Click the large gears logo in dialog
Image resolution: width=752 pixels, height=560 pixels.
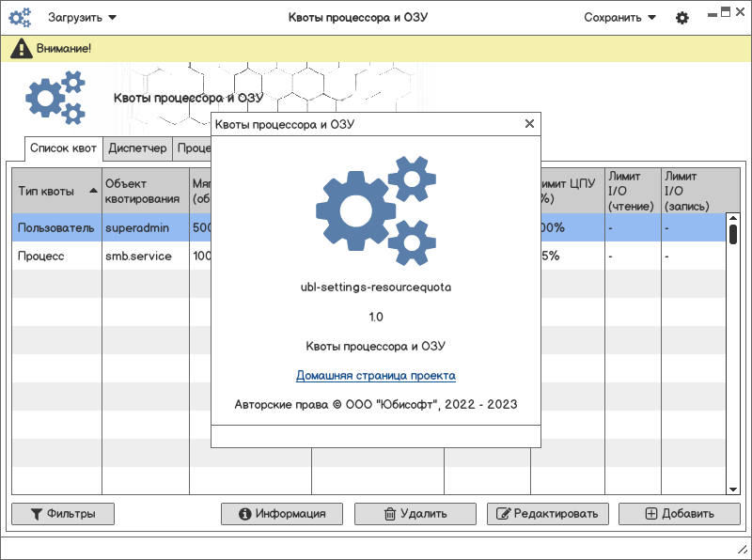[375, 210]
